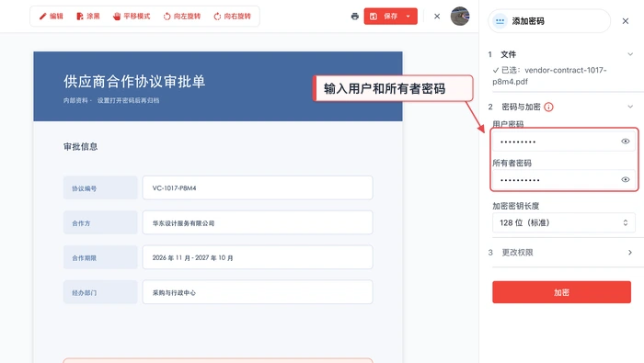The image size is (644, 363).
Task: Click the 协议编号 label cell
Action: tap(100, 187)
